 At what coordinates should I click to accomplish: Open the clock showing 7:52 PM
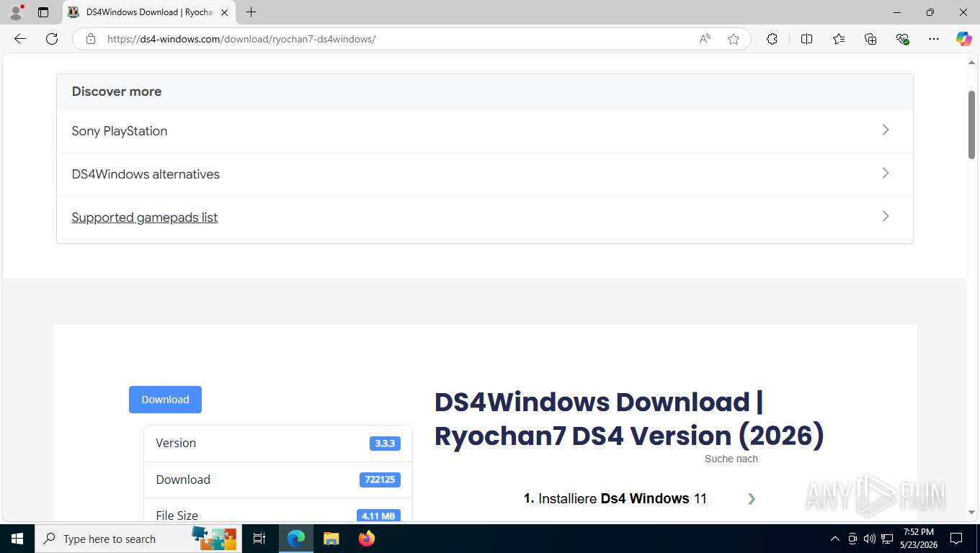919,539
